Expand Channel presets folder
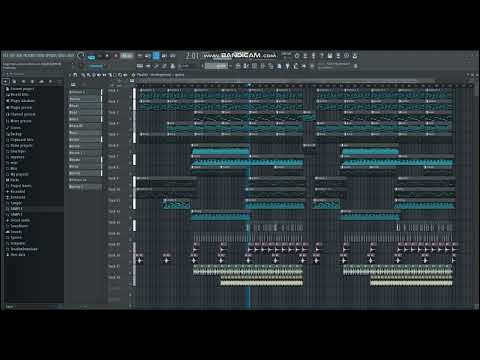The width and height of the screenshot is (480, 360). coord(20,114)
